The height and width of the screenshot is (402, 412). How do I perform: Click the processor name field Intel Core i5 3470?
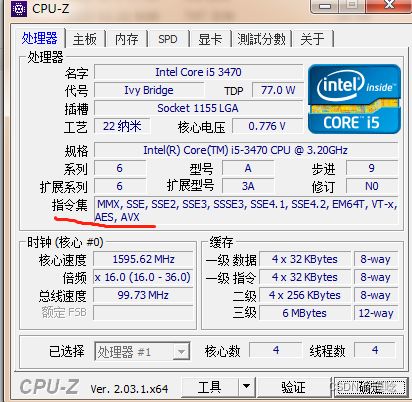(199, 72)
